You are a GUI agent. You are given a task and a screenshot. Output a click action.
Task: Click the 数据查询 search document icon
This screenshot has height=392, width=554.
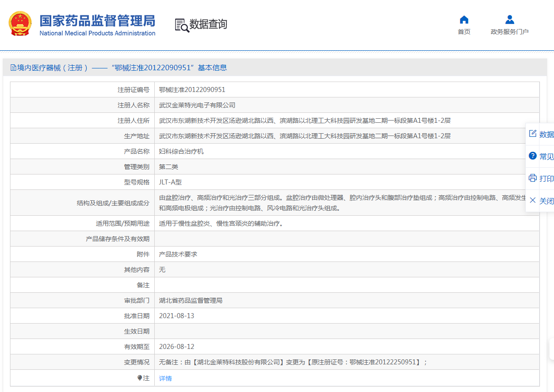[182, 25]
